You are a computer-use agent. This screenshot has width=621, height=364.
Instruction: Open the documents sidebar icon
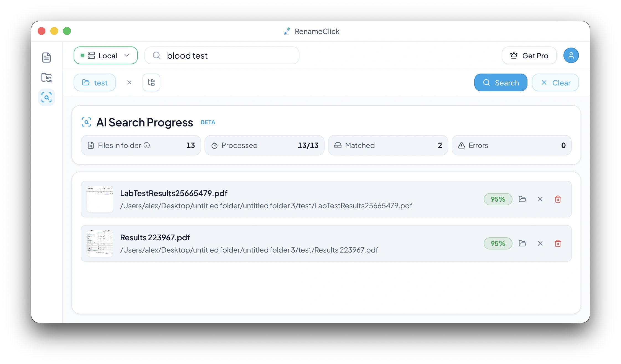coord(46,58)
